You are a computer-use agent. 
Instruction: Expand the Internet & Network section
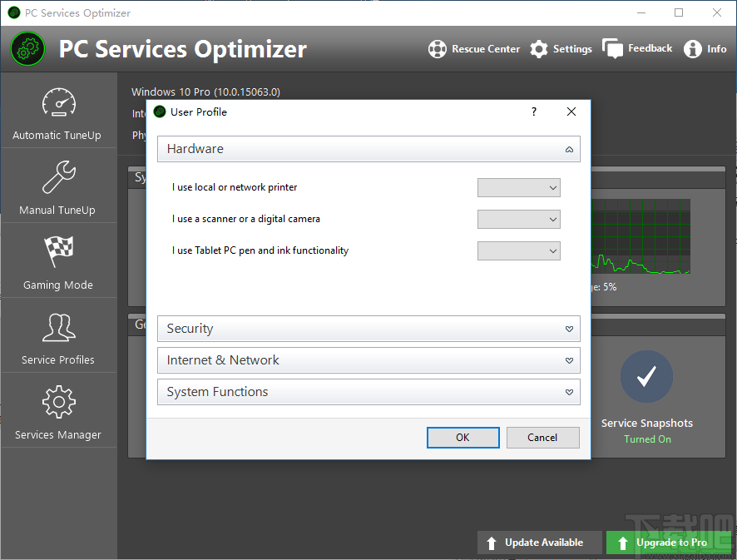coord(569,360)
